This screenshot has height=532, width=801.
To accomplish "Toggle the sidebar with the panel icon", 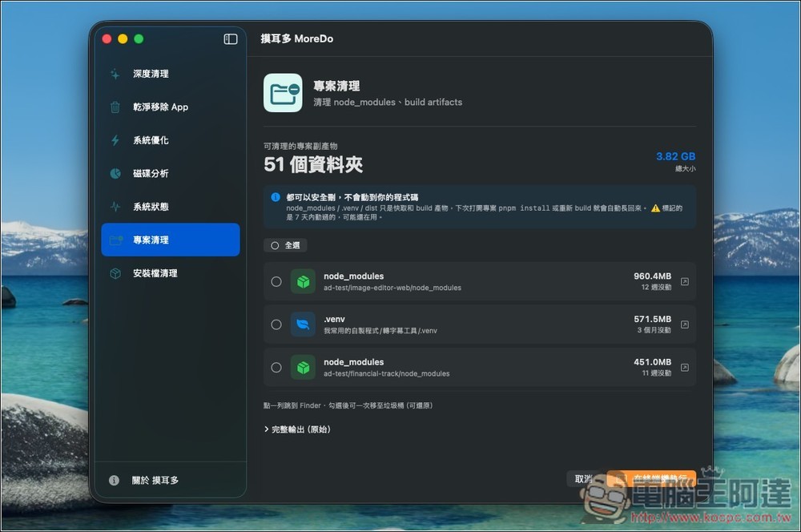I will (x=230, y=38).
